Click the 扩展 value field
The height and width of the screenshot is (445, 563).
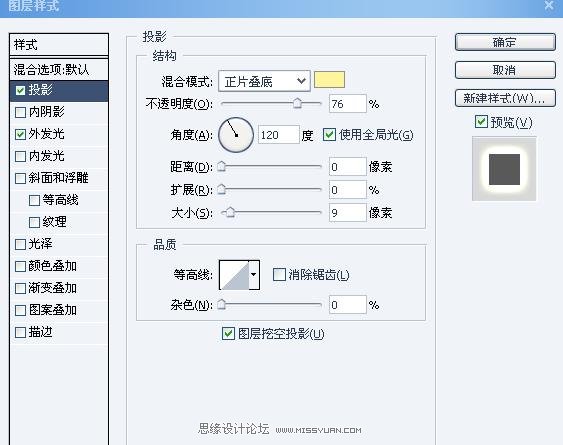point(348,190)
